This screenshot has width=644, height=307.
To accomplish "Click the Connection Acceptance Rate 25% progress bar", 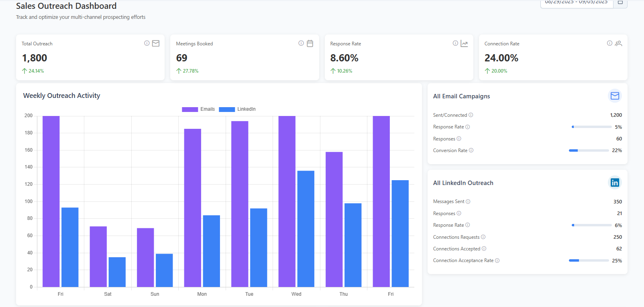I will 589,260.
